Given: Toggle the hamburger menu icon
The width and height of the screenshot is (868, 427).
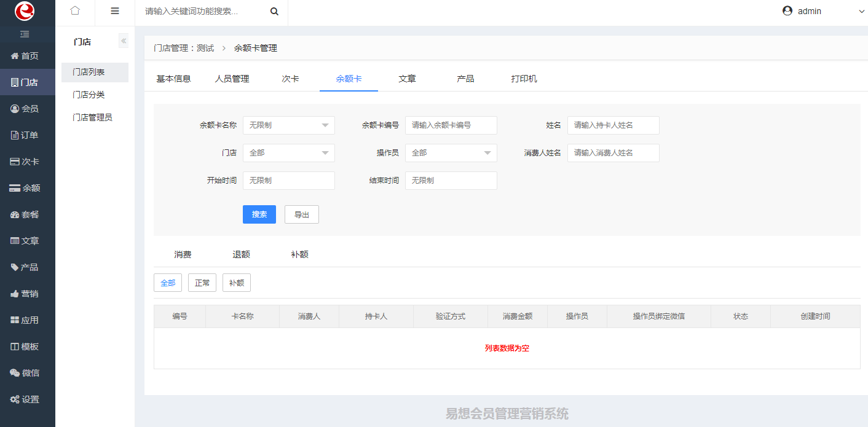Looking at the screenshot, I should pyautogui.click(x=115, y=11).
